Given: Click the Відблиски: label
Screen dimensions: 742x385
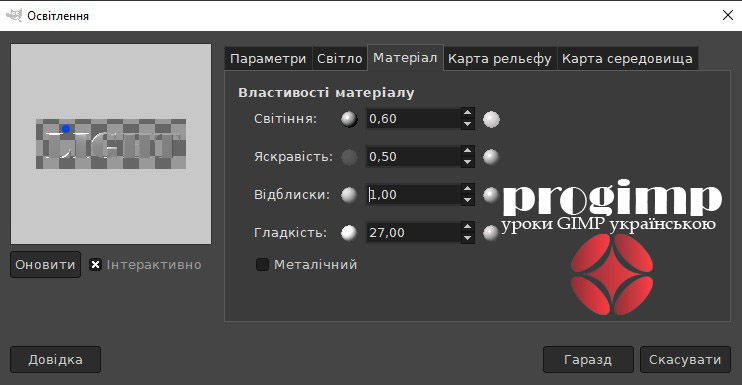Looking at the screenshot, I should [292, 194].
